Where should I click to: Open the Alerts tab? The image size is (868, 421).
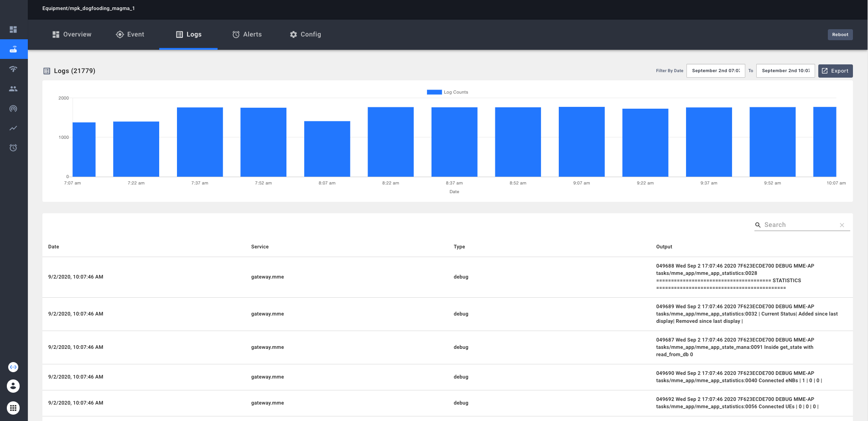tap(247, 35)
